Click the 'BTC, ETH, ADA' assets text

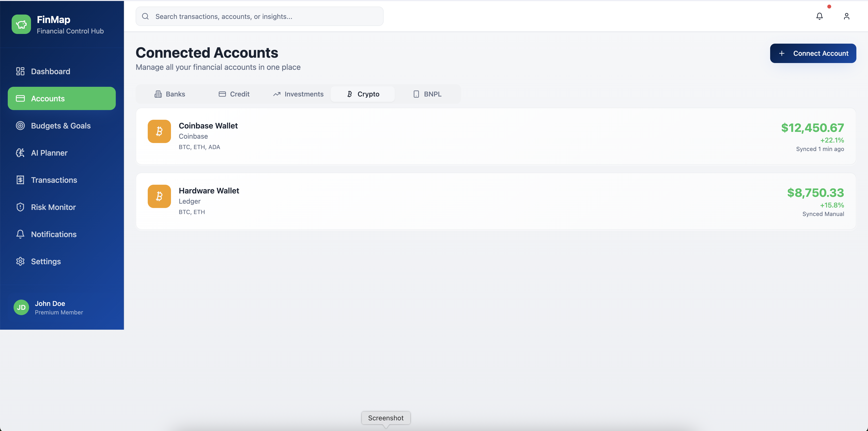pyautogui.click(x=199, y=147)
